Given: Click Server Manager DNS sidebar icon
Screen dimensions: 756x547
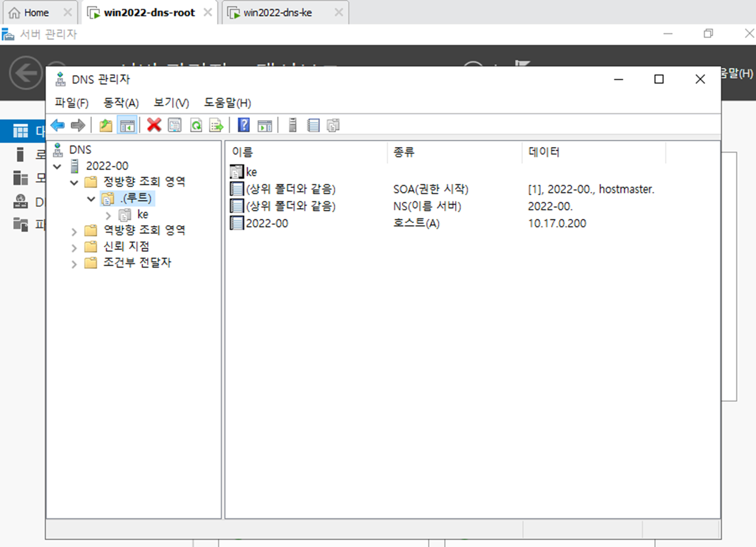Looking at the screenshot, I should (x=21, y=202).
